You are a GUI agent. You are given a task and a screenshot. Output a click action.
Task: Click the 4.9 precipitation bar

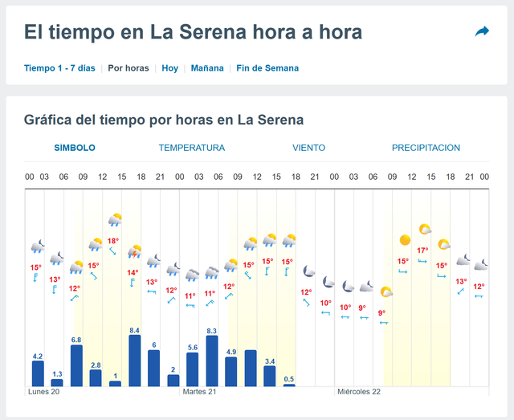[x=231, y=372]
